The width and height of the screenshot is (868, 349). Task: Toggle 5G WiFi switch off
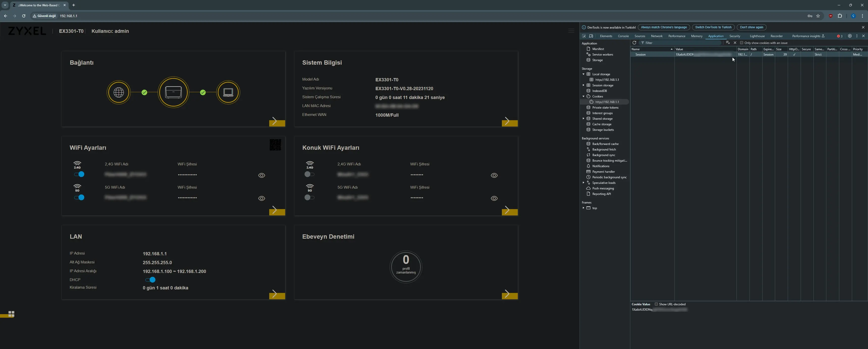click(x=79, y=197)
